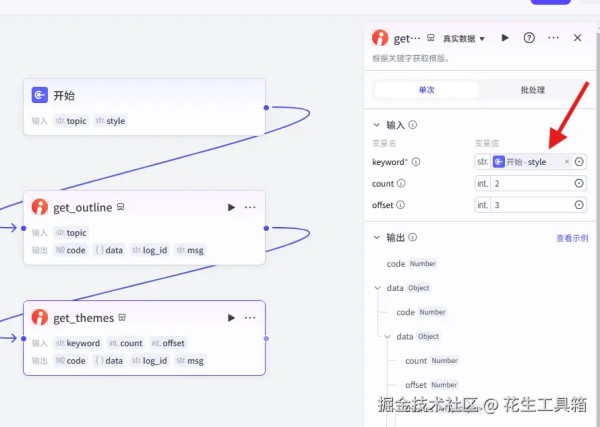Click the keyword value field 开始 - style

click(x=531, y=162)
